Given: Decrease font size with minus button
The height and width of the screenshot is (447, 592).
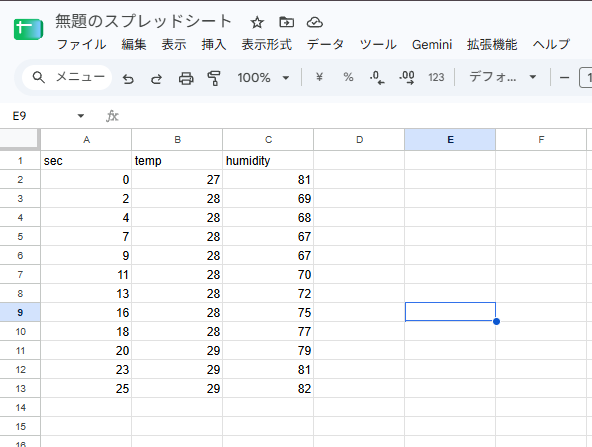Looking at the screenshot, I should pos(564,78).
